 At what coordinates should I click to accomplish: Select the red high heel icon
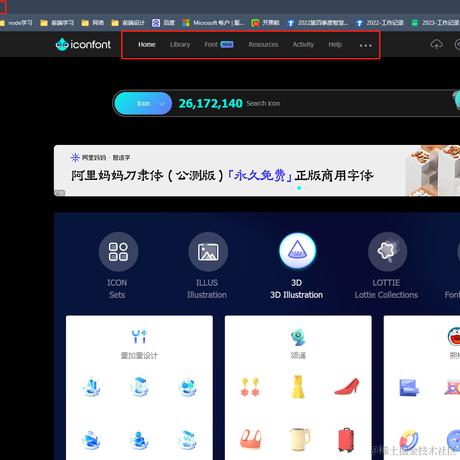tap(347, 387)
